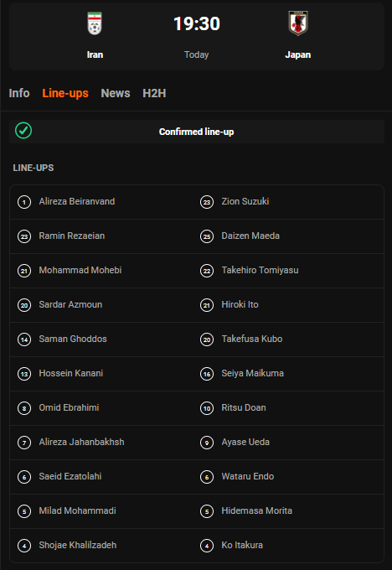Open the News tab
Viewport: 392px width, 570px height.
point(116,93)
